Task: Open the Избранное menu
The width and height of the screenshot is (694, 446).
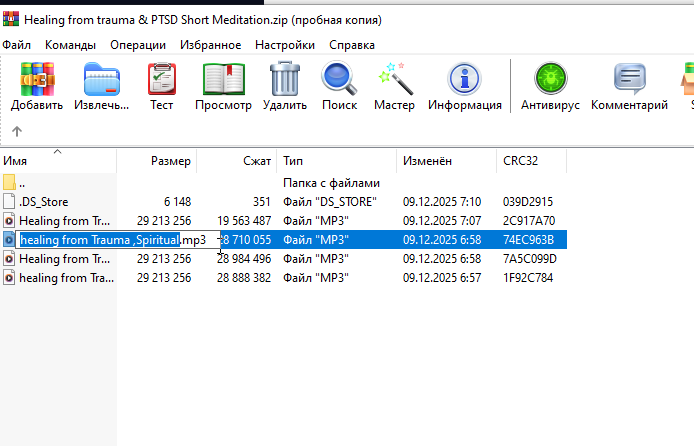Action: pos(211,45)
